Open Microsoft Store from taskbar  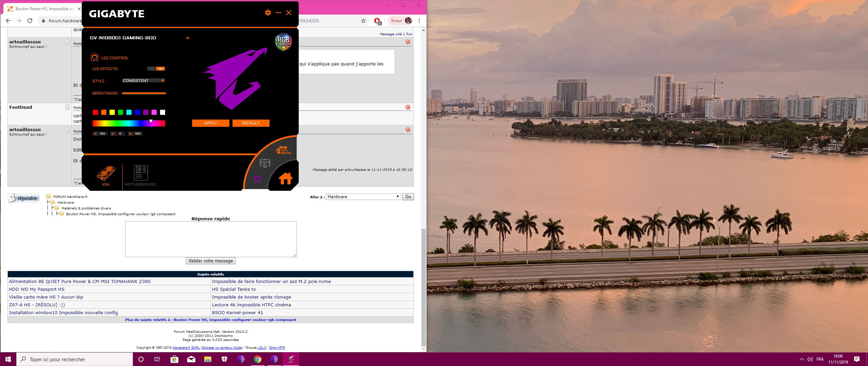pos(174,359)
